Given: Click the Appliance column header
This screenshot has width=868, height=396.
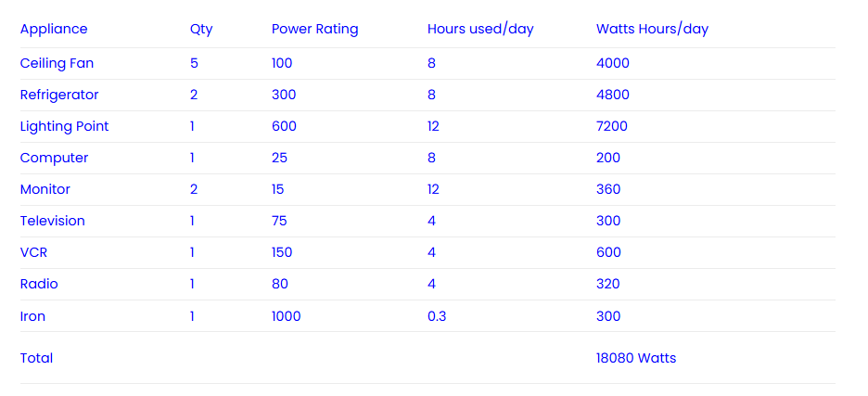Looking at the screenshot, I should point(54,29).
